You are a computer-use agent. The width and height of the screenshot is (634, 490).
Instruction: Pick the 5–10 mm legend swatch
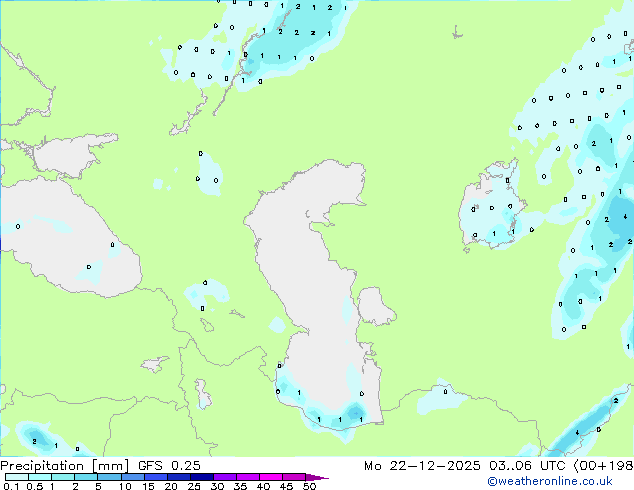click(x=109, y=477)
